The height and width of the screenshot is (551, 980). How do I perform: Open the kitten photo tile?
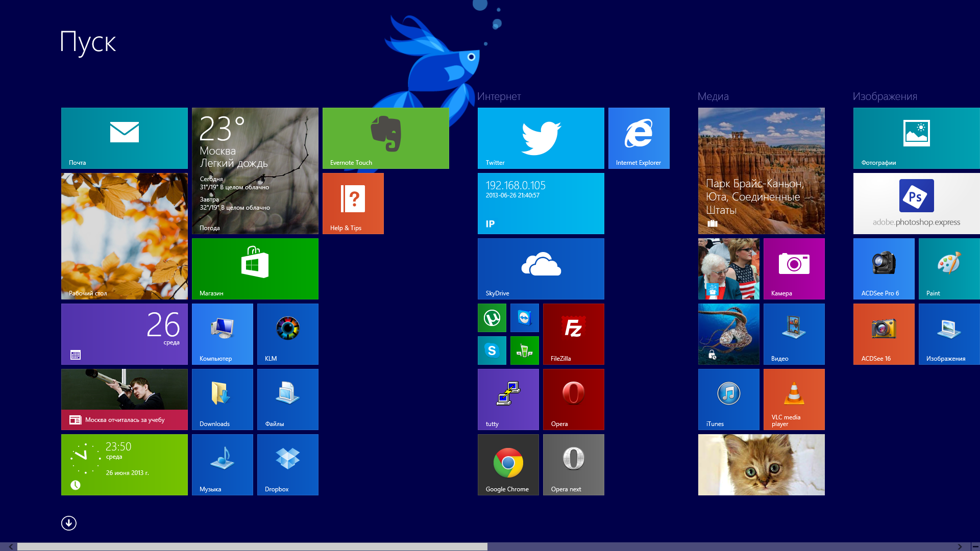762,465
